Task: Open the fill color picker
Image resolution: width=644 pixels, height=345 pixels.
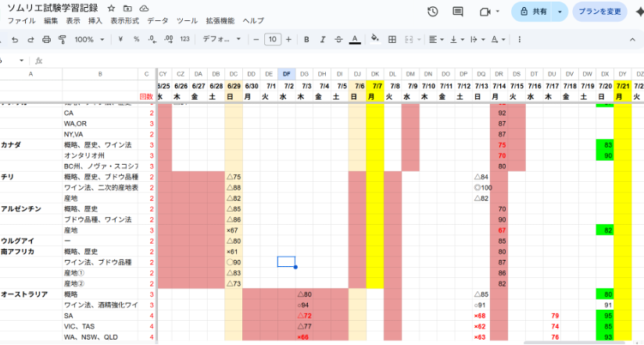Action: click(x=374, y=39)
